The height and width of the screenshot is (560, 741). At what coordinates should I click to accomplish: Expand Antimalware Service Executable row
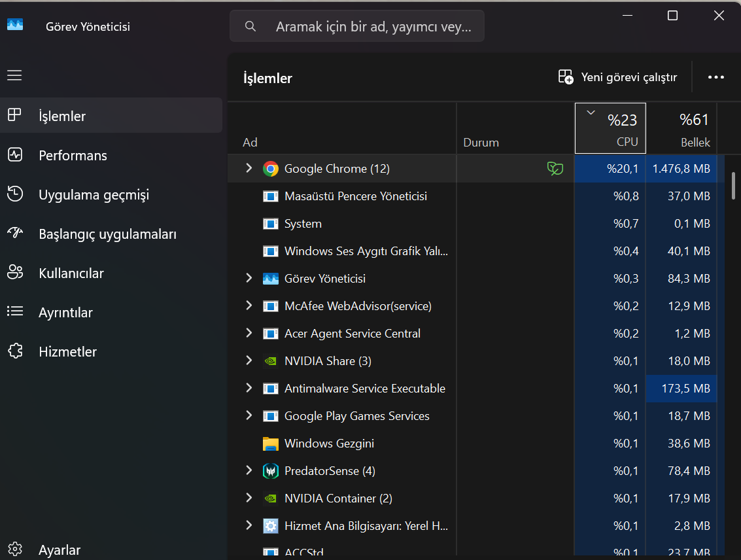click(x=249, y=388)
